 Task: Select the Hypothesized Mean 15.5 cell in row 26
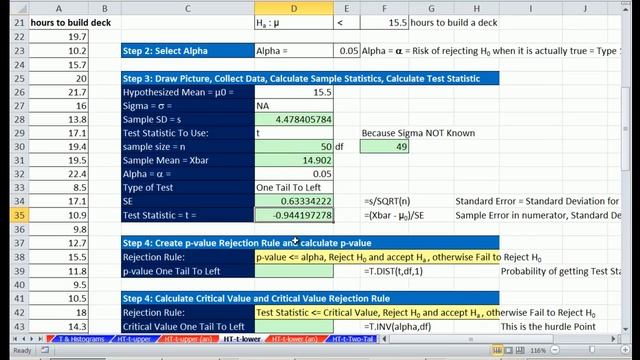[x=294, y=92]
